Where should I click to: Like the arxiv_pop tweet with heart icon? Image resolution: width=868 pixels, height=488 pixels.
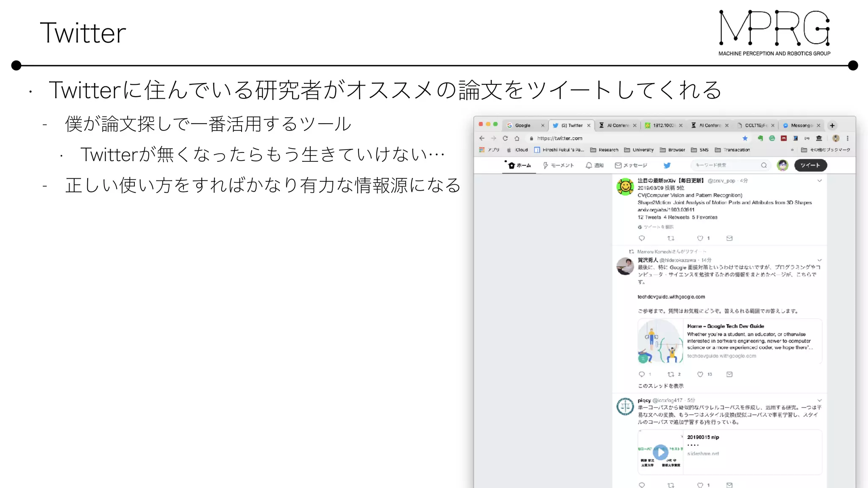tap(700, 238)
